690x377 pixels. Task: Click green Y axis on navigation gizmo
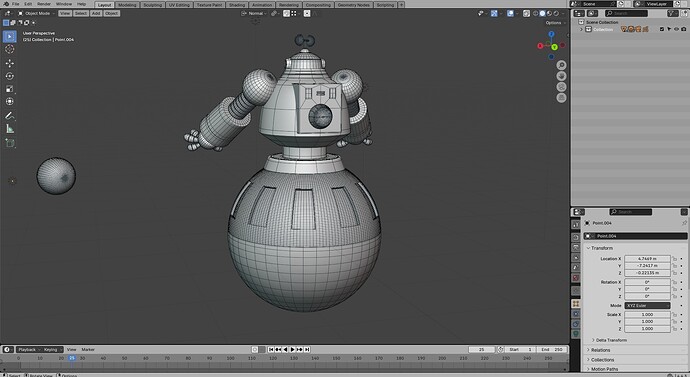coord(554,47)
